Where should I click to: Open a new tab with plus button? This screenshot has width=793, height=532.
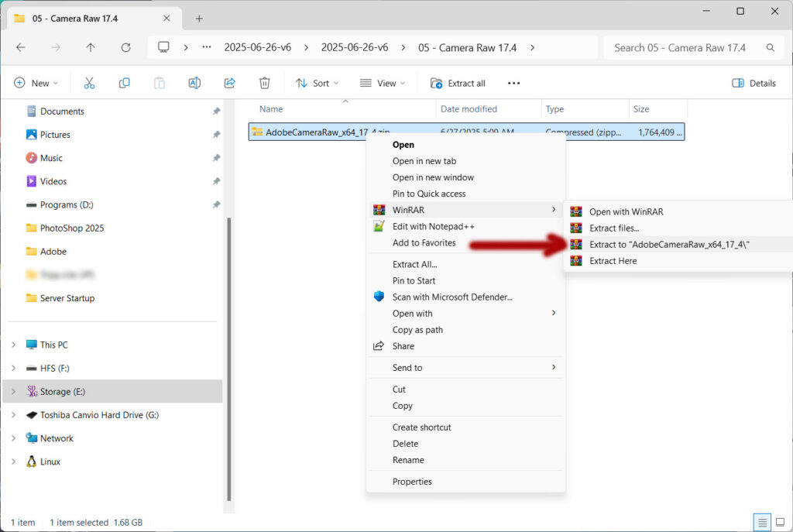click(x=199, y=19)
